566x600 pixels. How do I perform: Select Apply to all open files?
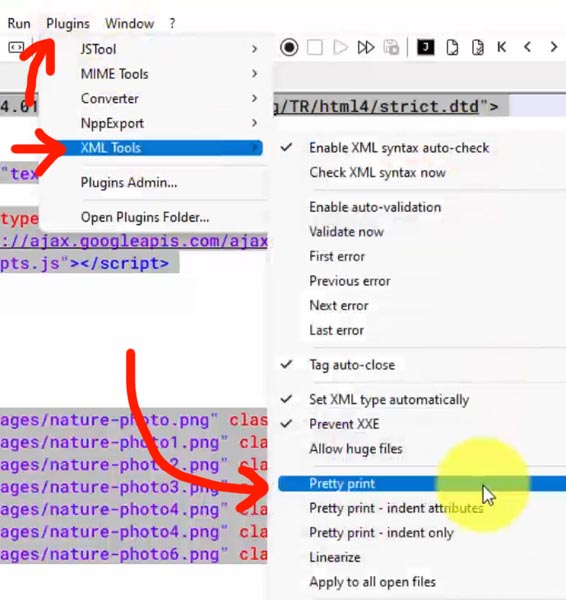(x=372, y=582)
